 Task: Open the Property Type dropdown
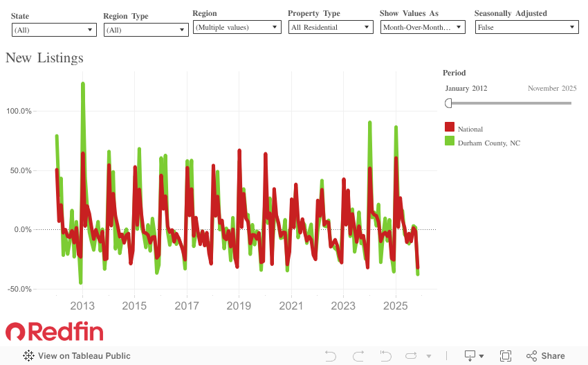[x=331, y=27]
